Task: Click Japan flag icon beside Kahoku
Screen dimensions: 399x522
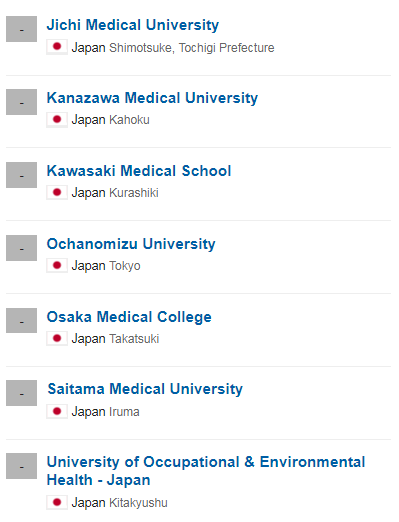Action: click(57, 120)
